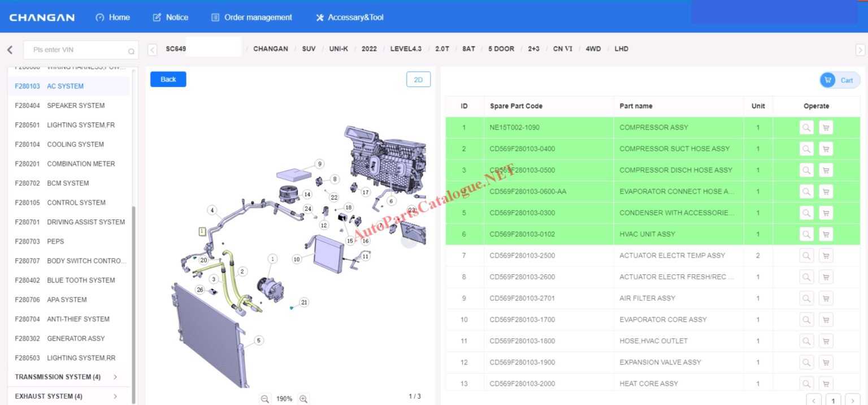The height and width of the screenshot is (405, 868).
Task: Click the VIN search magnifier icon
Action: 131,50
